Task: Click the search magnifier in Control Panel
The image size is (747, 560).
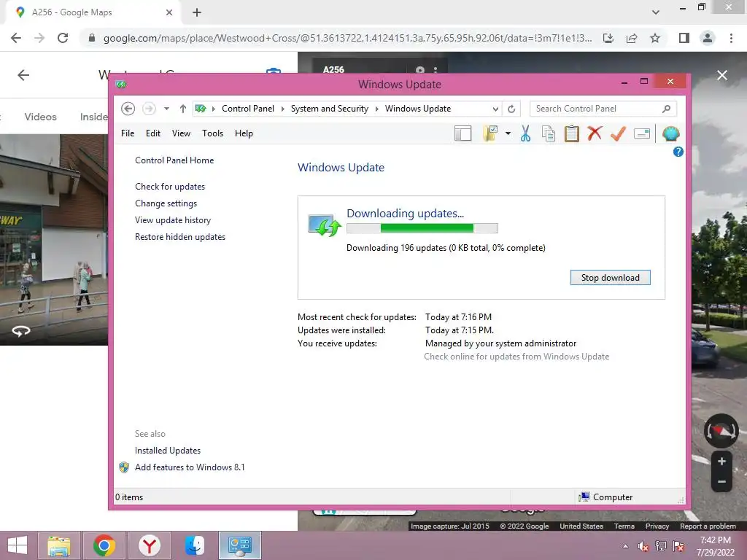Action: 667,109
